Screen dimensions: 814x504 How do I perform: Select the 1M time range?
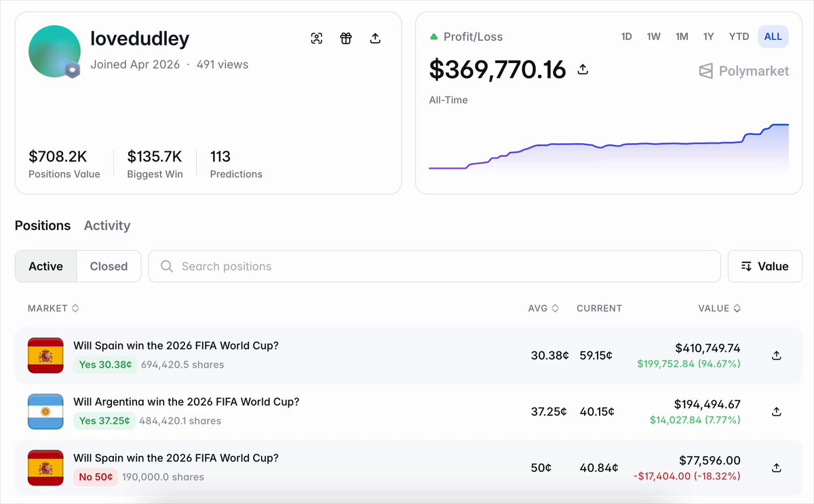682,37
